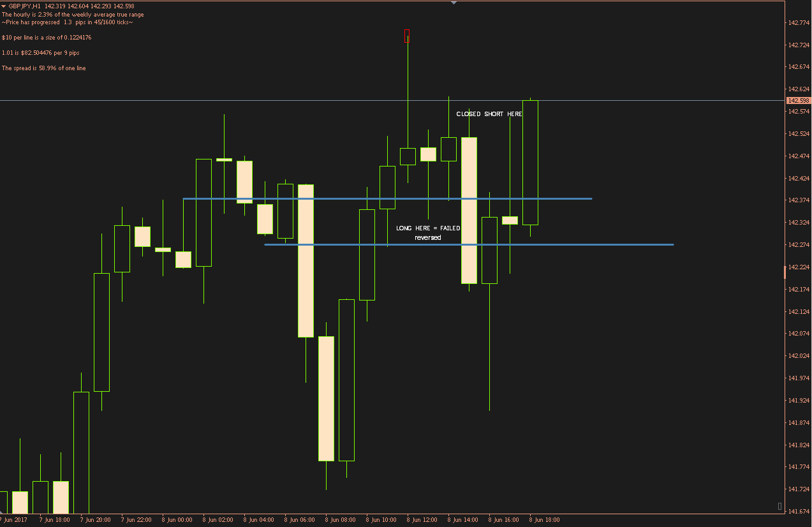812x527 pixels.
Task: Click the 'Price has progressed 1.3 pips' line
Action: click(x=68, y=22)
